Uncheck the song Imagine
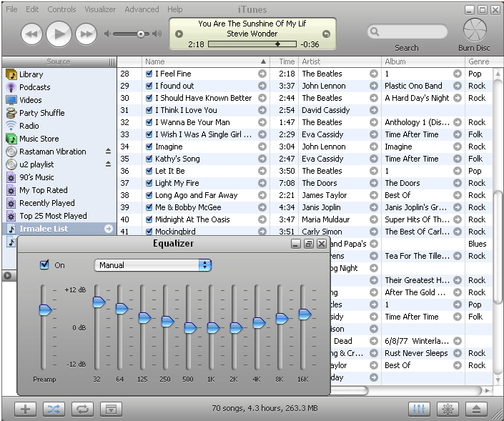This screenshot has width=504, height=421. click(x=149, y=147)
